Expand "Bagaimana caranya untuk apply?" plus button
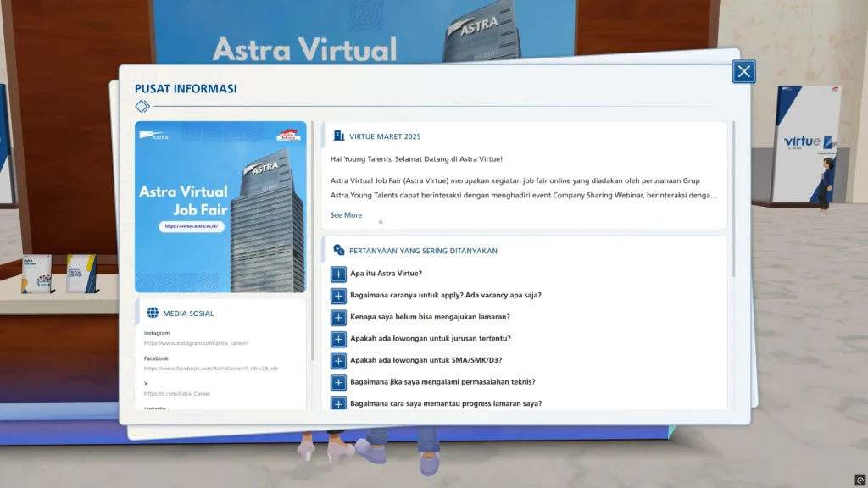This screenshot has width=868, height=488. coord(338,296)
